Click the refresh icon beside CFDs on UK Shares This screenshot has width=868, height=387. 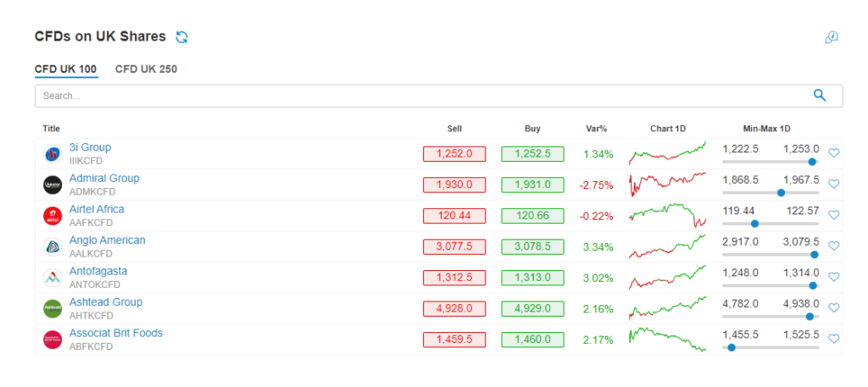(x=181, y=37)
